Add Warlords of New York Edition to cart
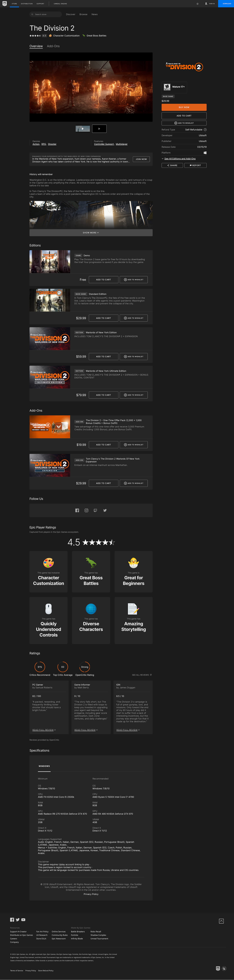This screenshot has height=980, width=234. (x=104, y=356)
